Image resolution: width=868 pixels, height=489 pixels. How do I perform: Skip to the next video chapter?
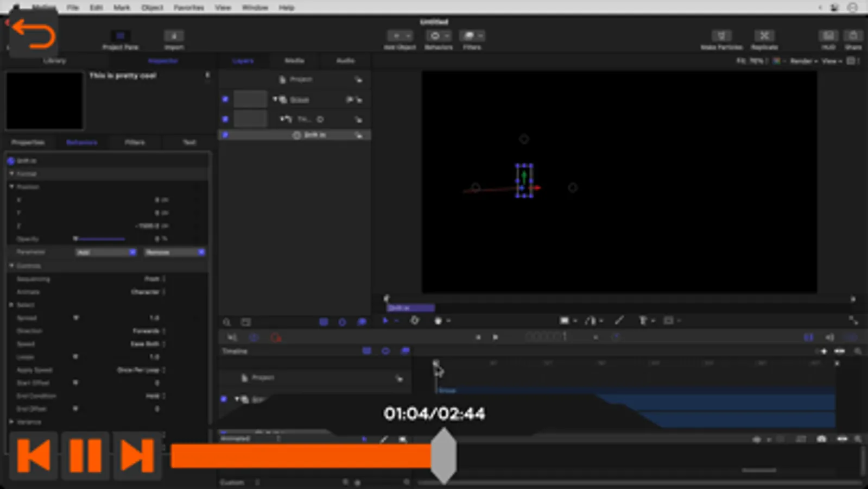137,455
